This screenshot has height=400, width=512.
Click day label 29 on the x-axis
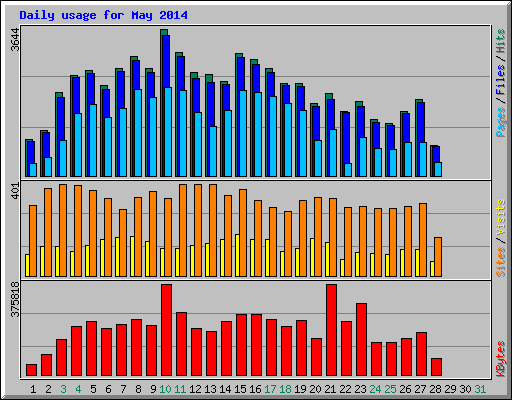click(x=450, y=389)
